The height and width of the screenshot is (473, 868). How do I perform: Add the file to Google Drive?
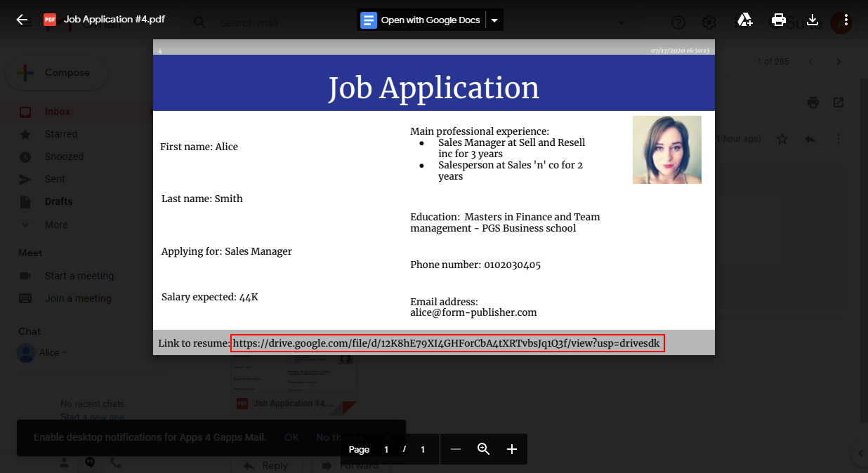coord(745,20)
